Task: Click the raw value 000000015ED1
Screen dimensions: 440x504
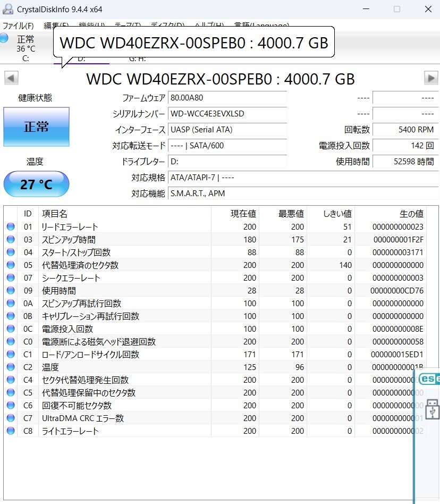Action: (397, 355)
